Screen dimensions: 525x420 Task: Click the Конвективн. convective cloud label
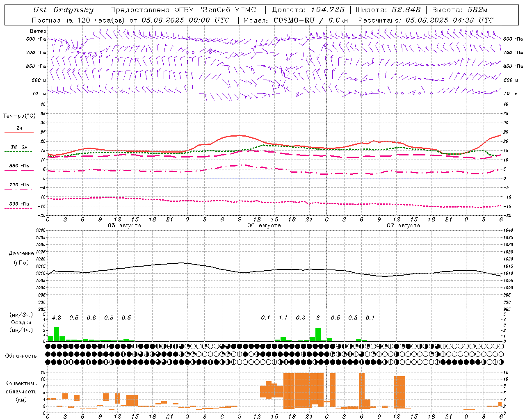[x=21, y=383]
